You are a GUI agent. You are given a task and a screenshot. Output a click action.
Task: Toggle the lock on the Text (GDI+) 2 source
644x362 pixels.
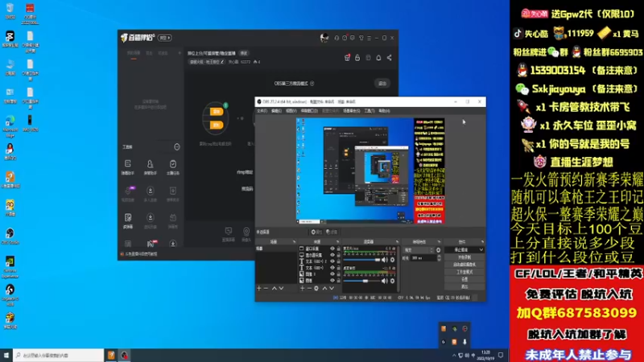[x=338, y=261]
